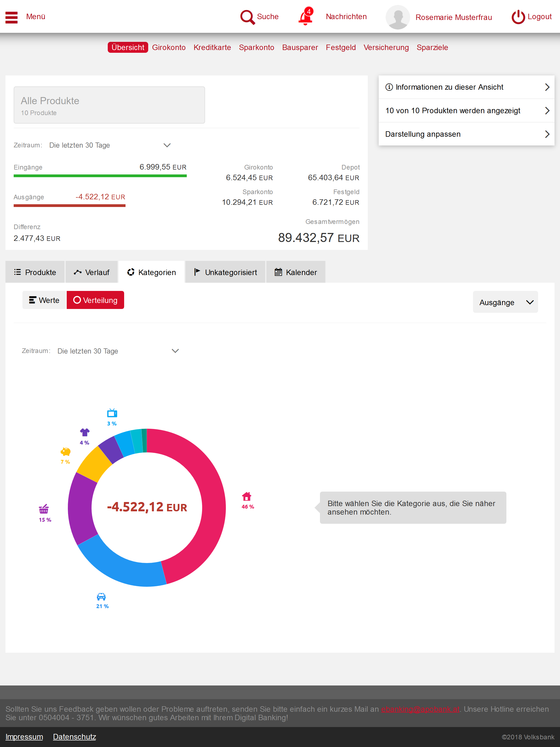This screenshot has width=560, height=747.
Task: Select the shopping basket category icon
Action: [x=44, y=509]
